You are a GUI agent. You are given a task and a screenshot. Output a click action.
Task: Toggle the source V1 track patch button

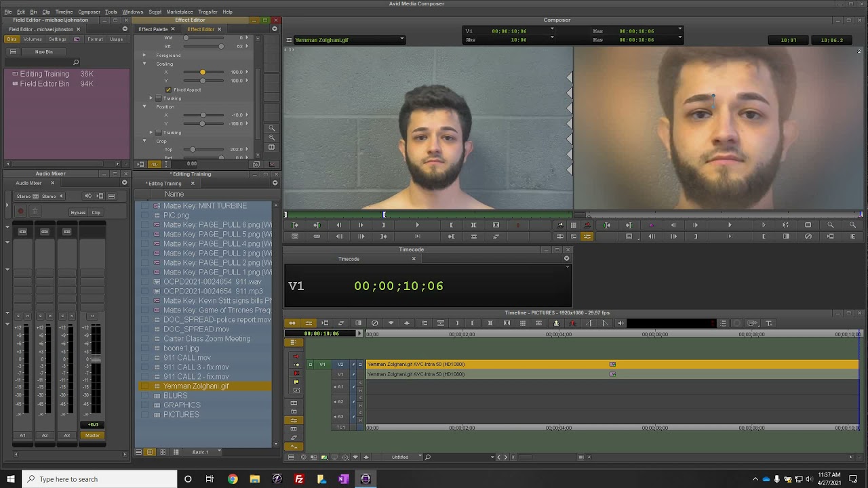[x=322, y=365]
